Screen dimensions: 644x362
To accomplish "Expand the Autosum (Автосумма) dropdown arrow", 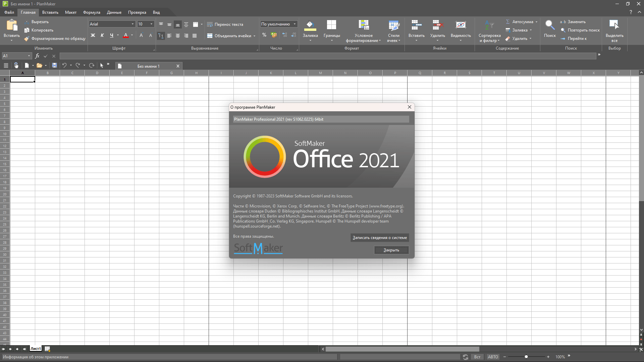I will pos(536,22).
